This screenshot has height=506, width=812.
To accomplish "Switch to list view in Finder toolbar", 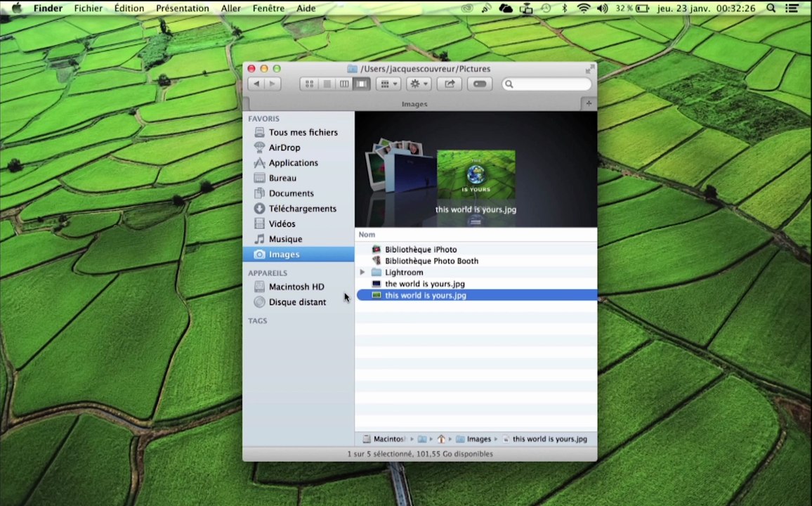I will tap(327, 84).
